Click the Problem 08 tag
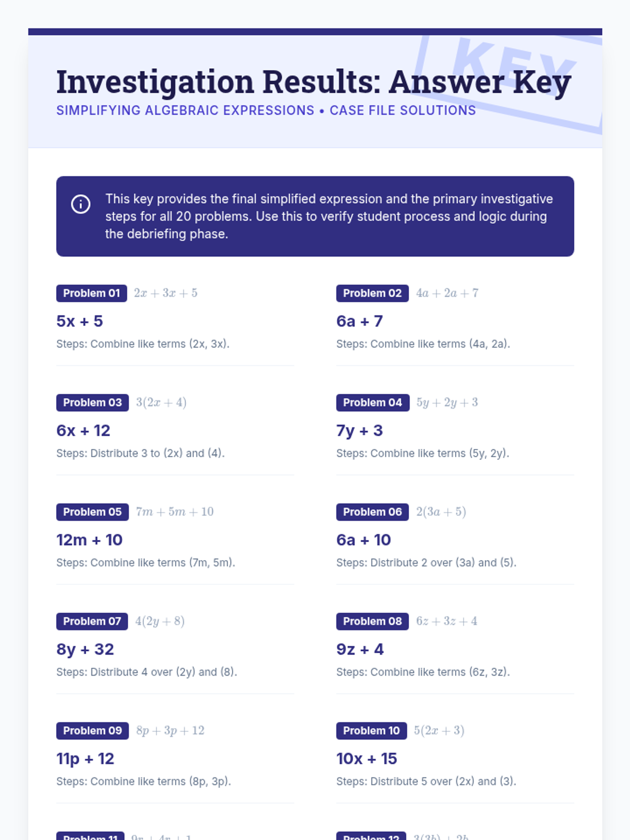The height and width of the screenshot is (840, 630). coord(372,622)
